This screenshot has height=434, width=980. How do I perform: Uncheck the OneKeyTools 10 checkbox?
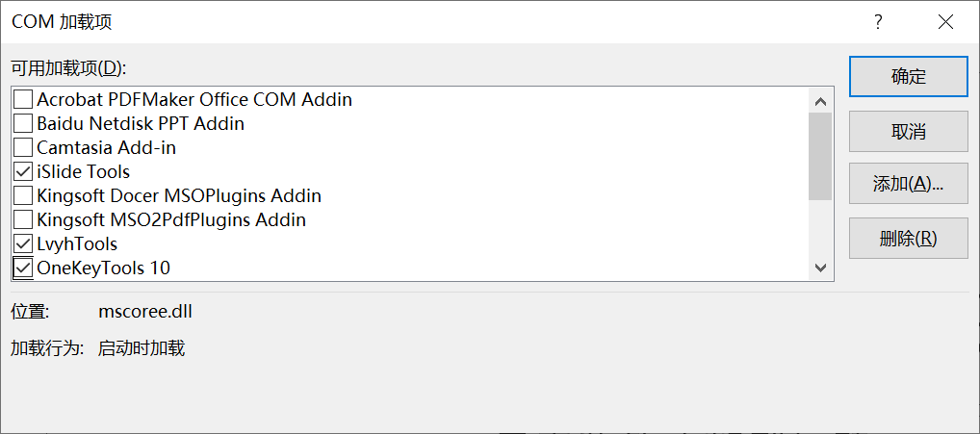[23, 268]
